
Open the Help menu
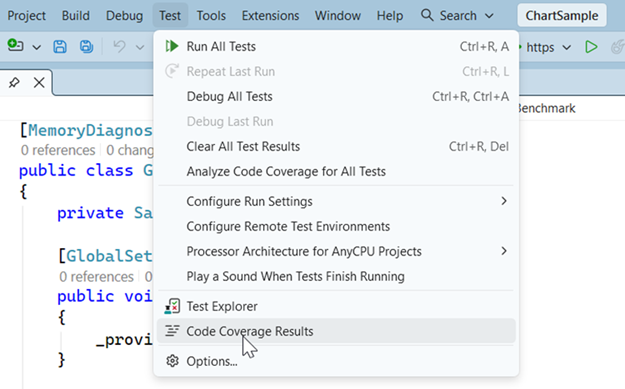coord(390,16)
